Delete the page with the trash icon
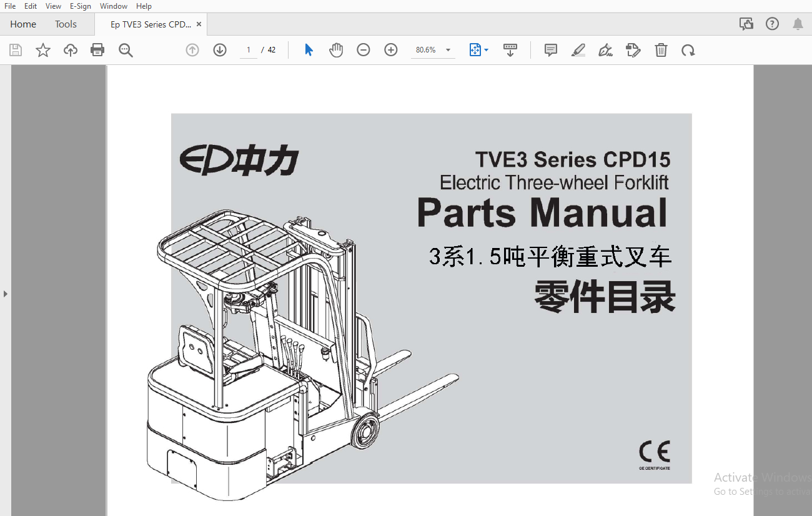812x516 pixels. tap(661, 50)
